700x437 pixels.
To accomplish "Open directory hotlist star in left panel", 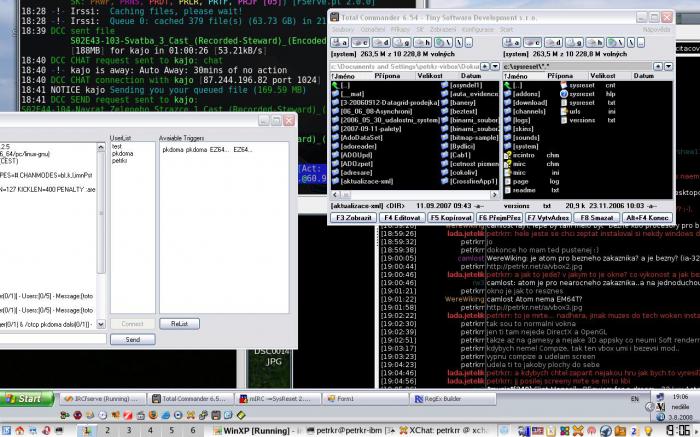I will click(x=485, y=67).
